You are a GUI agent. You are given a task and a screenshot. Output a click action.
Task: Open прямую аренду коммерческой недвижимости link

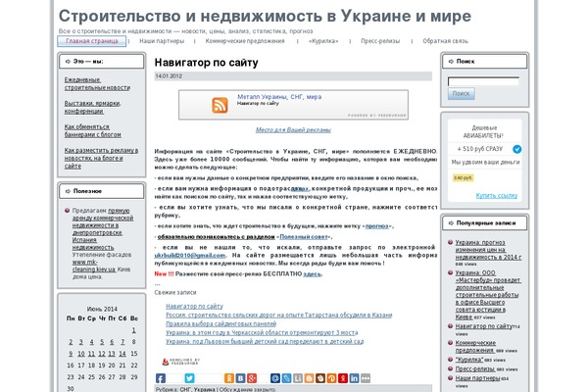(x=102, y=221)
